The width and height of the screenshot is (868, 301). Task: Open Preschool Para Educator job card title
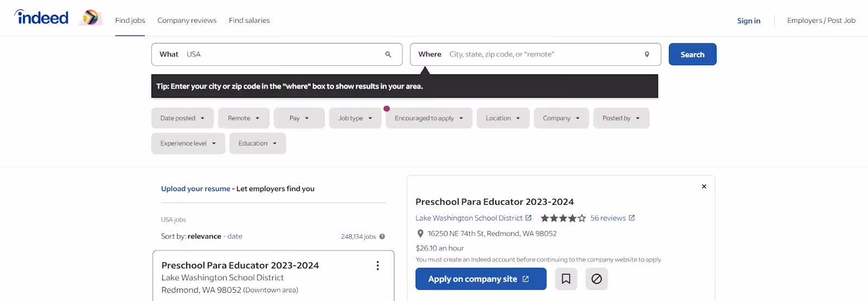(240, 265)
